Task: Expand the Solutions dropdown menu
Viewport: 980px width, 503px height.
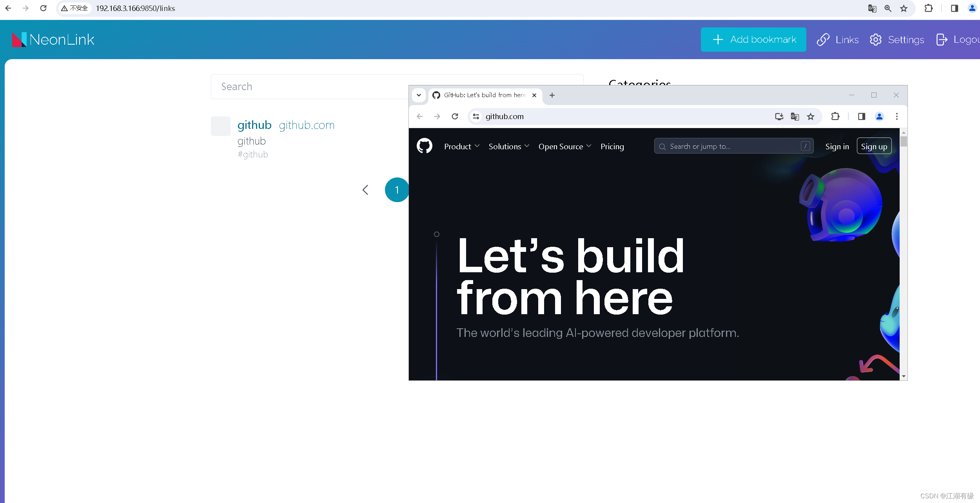Action: (508, 147)
